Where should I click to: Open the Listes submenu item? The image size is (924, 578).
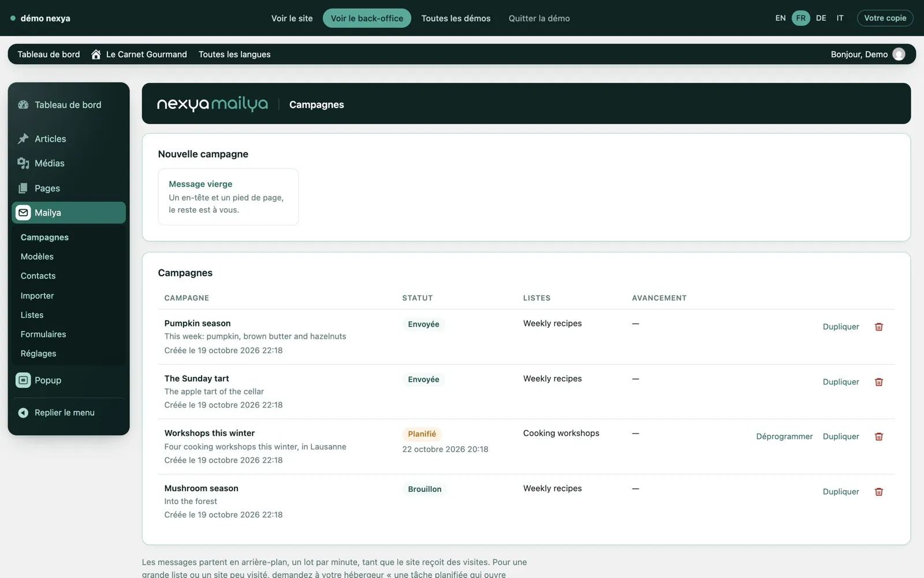pyautogui.click(x=32, y=315)
